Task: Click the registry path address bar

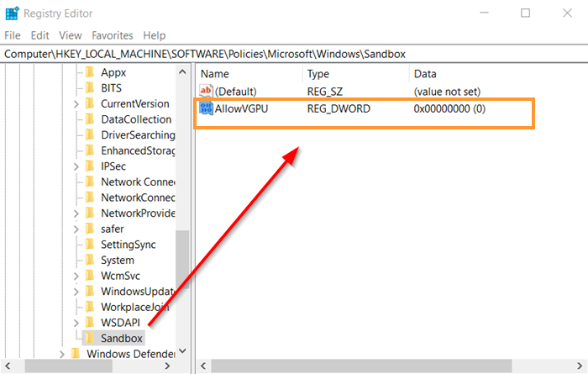Action: pos(294,54)
